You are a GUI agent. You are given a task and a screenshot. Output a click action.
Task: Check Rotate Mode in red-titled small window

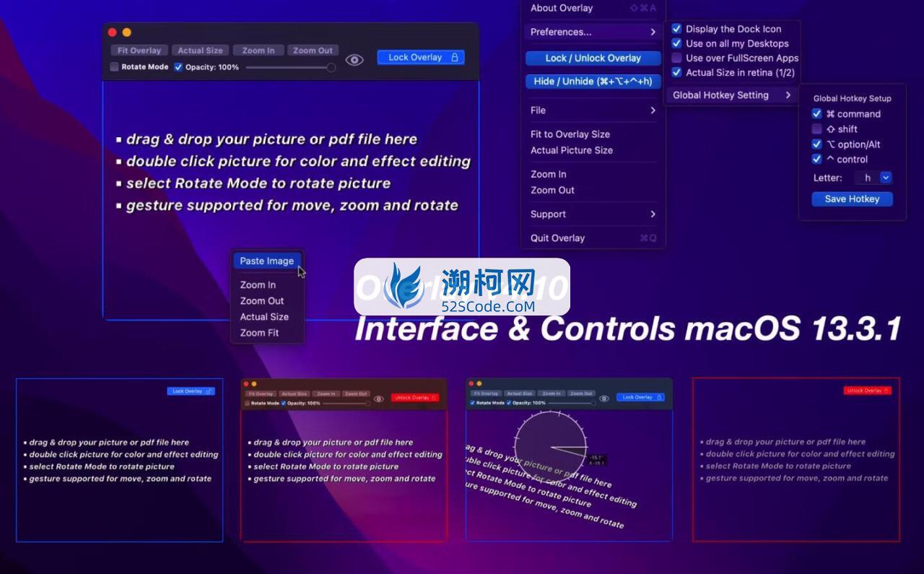pyautogui.click(x=248, y=403)
